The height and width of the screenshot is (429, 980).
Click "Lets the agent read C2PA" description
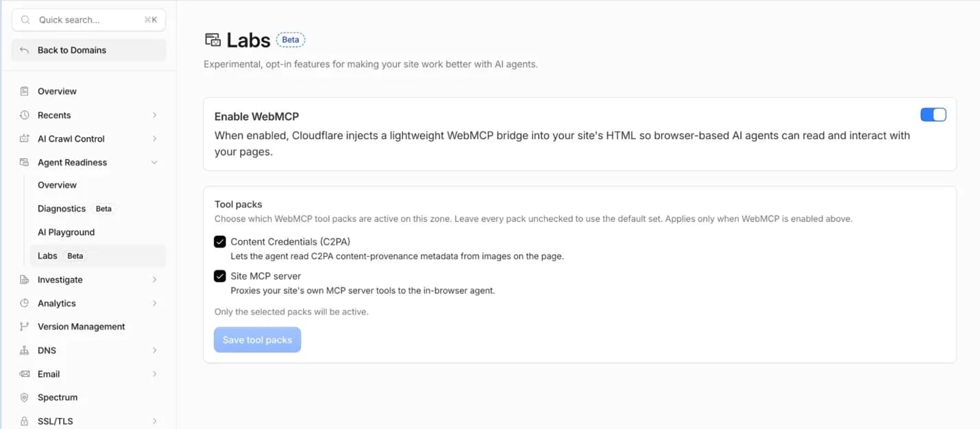point(397,256)
